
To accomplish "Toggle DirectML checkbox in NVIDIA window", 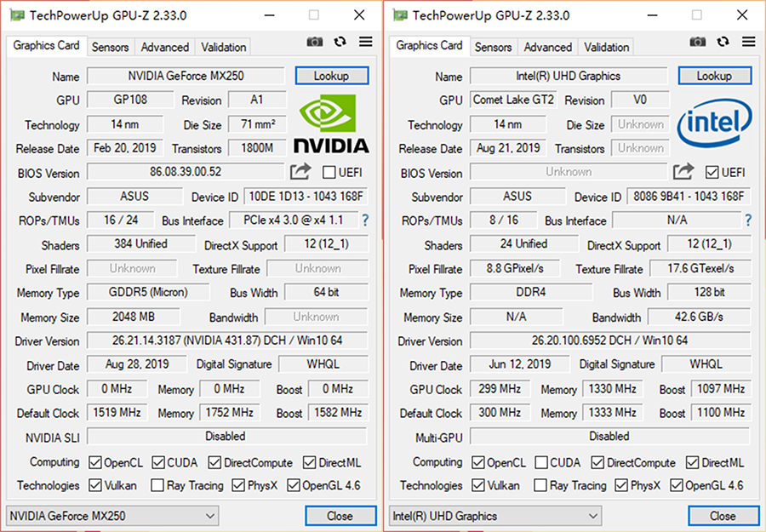I will click(x=309, y=463).
